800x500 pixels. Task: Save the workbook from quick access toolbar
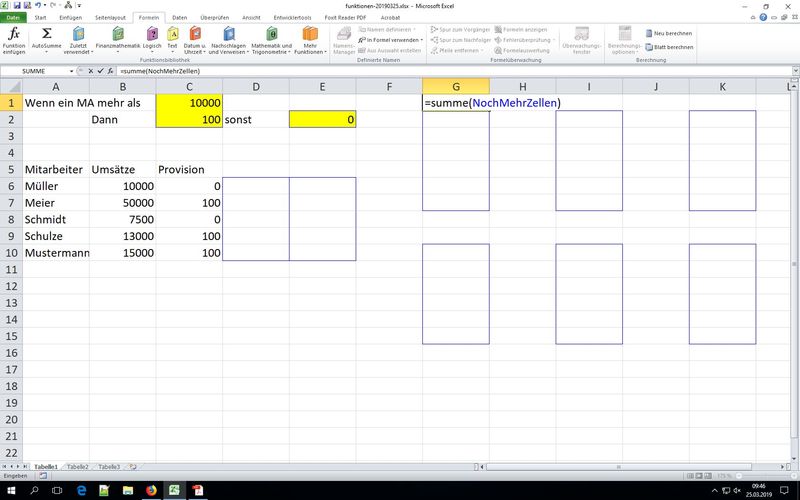17,6
